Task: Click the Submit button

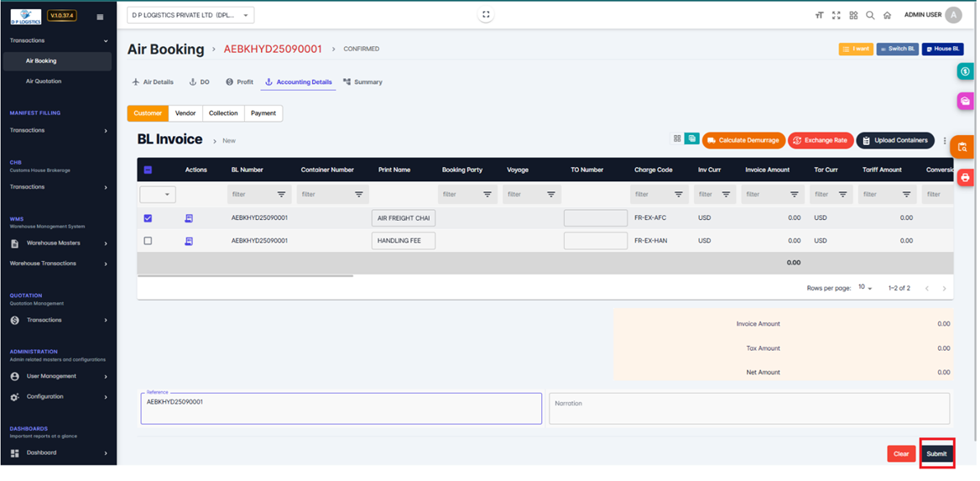Action: pos(936,453)
